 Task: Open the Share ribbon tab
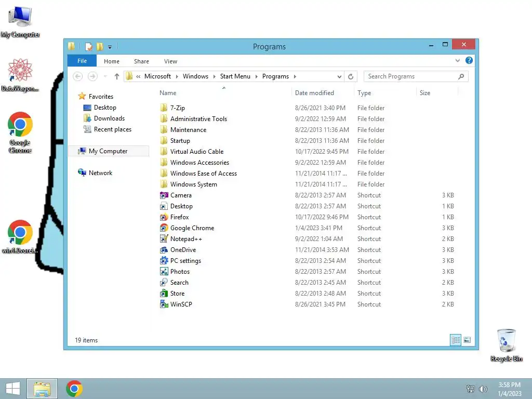click(x=141, y=61)
